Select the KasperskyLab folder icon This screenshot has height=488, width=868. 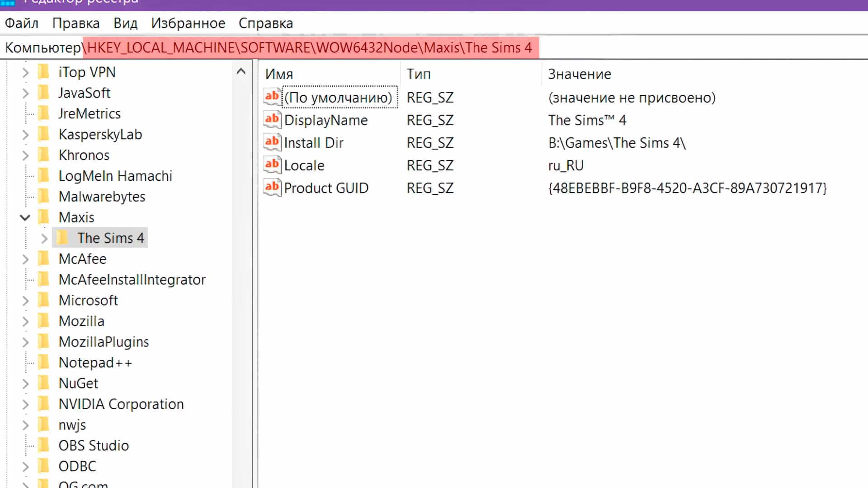[x=44, y=134]
